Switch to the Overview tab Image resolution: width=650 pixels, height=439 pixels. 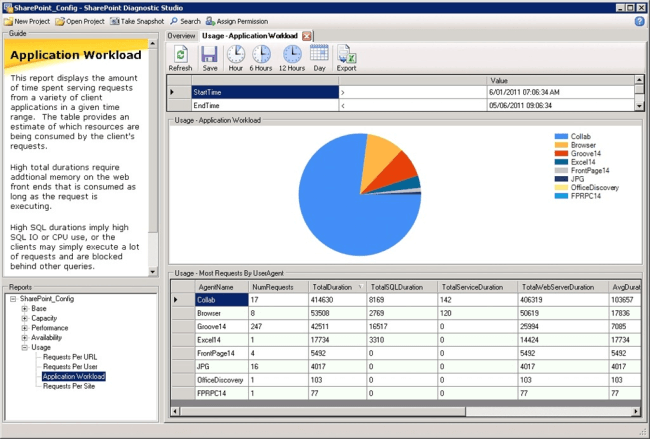pos(181,36)
